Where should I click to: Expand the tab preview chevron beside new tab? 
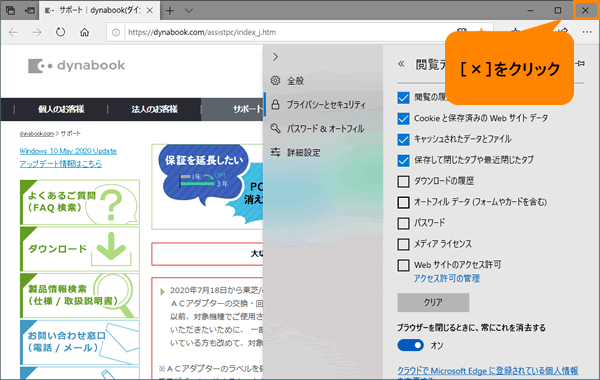point(189,11)
